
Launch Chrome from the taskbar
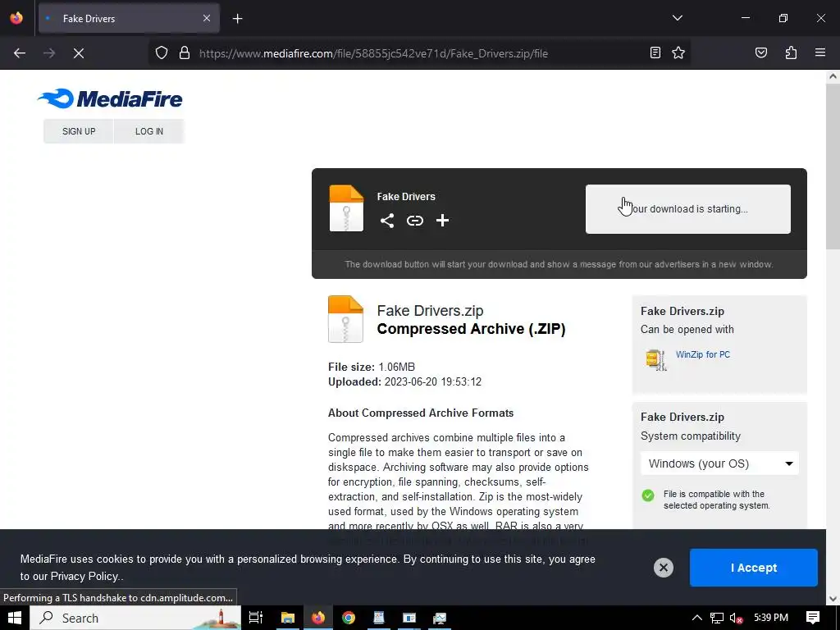349,618
